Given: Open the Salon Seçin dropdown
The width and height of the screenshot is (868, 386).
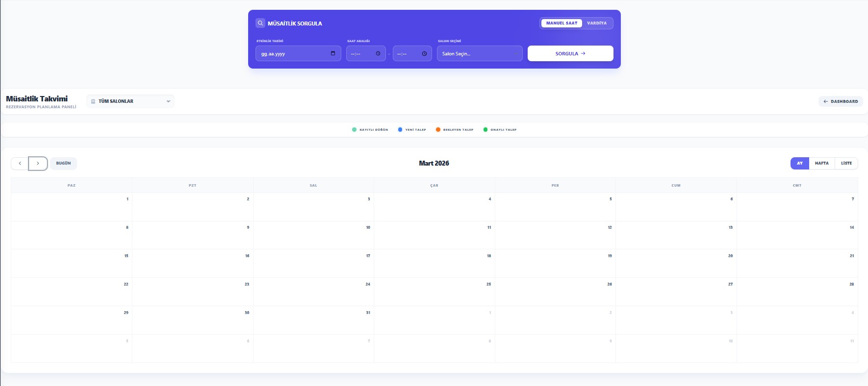Looking at the screenshot, I should 479,53.
